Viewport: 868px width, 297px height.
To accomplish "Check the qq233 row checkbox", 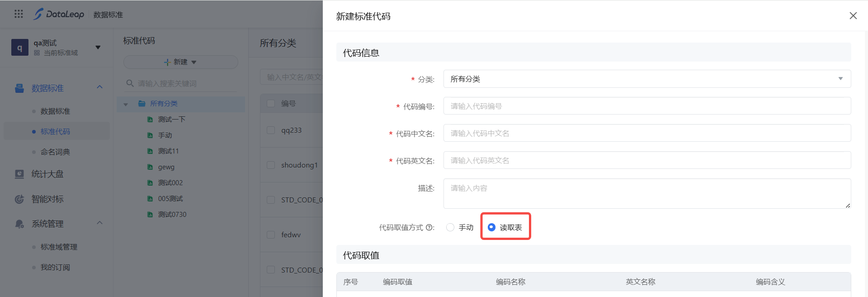I will pyautogui.click(x=271, y=130).
